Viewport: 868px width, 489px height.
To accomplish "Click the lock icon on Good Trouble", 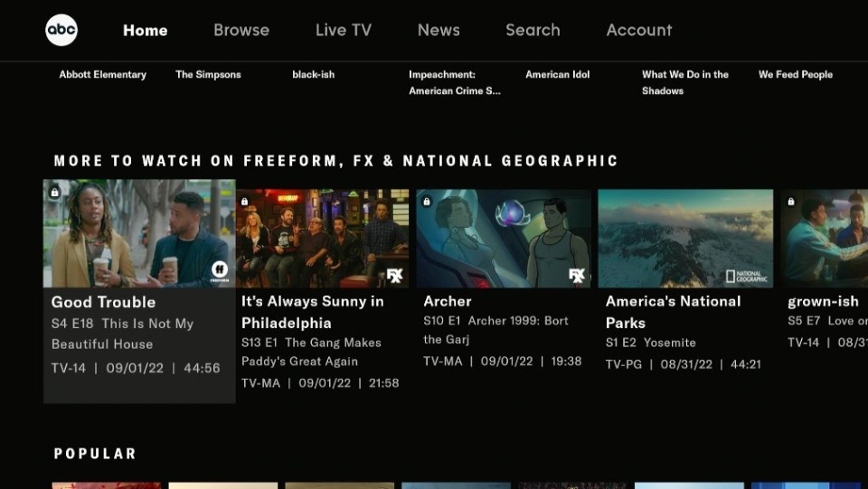I will (x=54, y=193).
